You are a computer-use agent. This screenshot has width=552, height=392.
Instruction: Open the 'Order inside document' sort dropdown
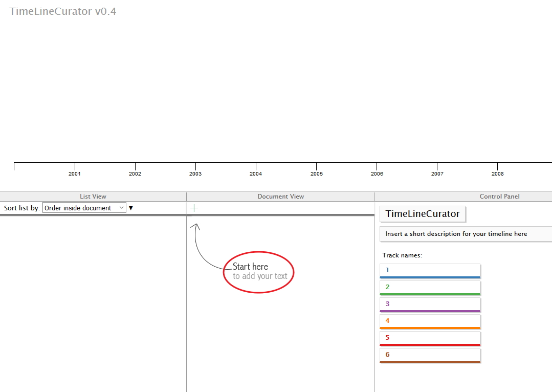pos(84,208)
